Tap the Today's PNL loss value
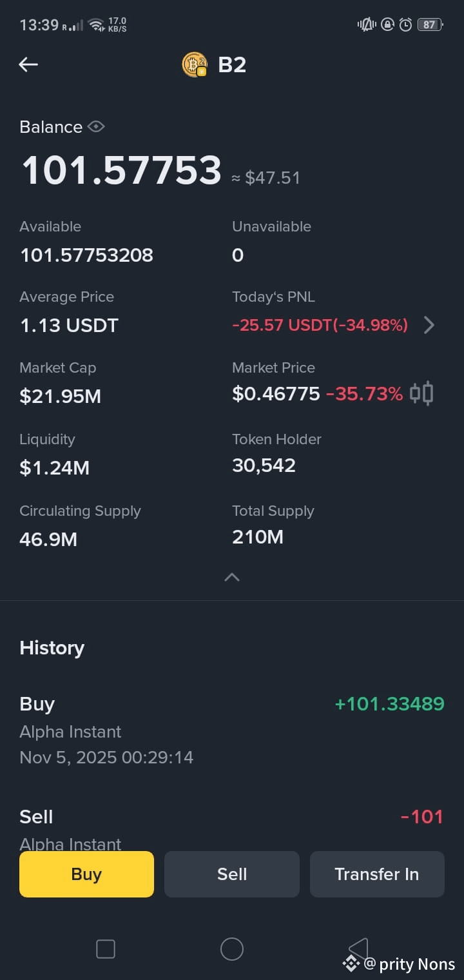 pyautogui.click(x=320, y=325)
